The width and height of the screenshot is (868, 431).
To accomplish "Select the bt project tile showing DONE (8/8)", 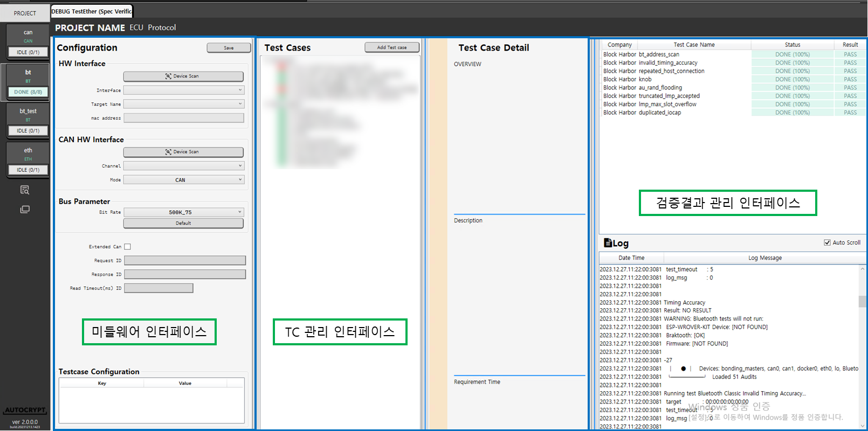I will click(x=28, y=82).
